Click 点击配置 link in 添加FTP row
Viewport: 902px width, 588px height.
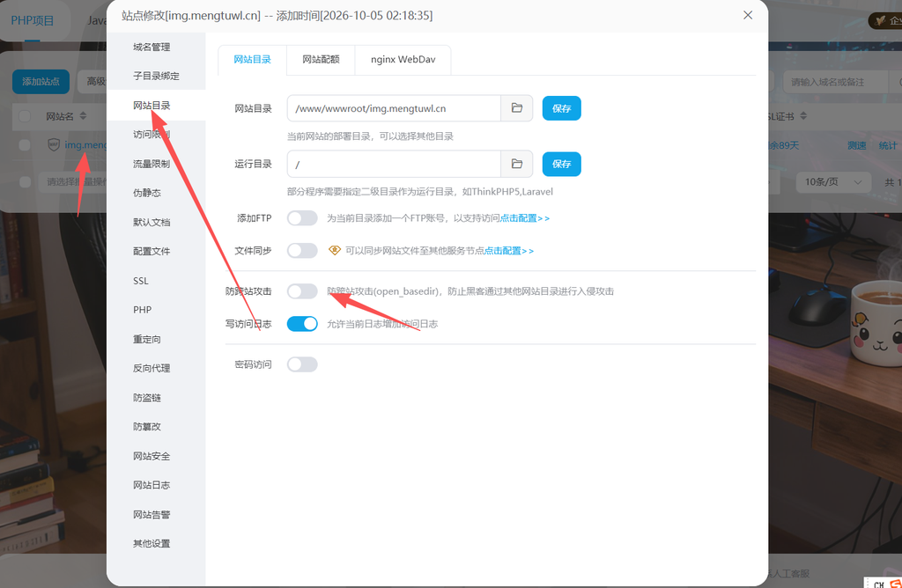tap(525, 217)
